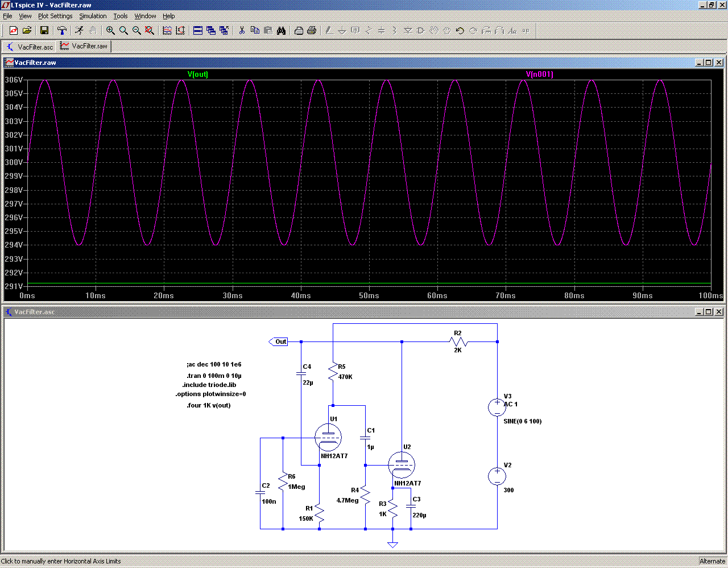The image size is (728, 568).
Task: Click the Out net label in schematic
Action: [280, 342]
